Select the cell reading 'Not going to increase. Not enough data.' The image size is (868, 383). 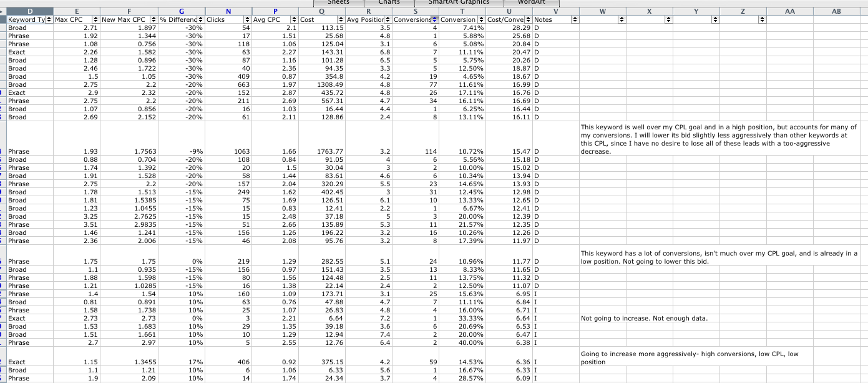tap(644, 318)
